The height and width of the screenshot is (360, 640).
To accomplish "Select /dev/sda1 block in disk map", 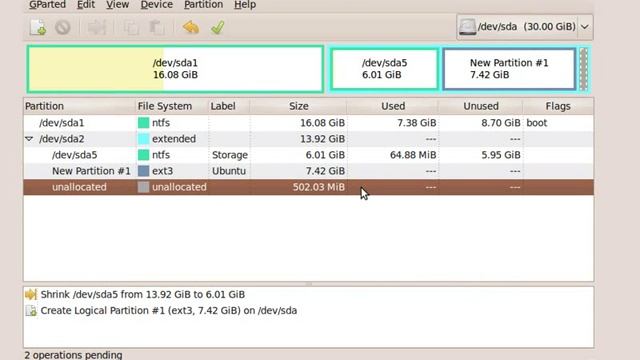I will tap(176, 69).
